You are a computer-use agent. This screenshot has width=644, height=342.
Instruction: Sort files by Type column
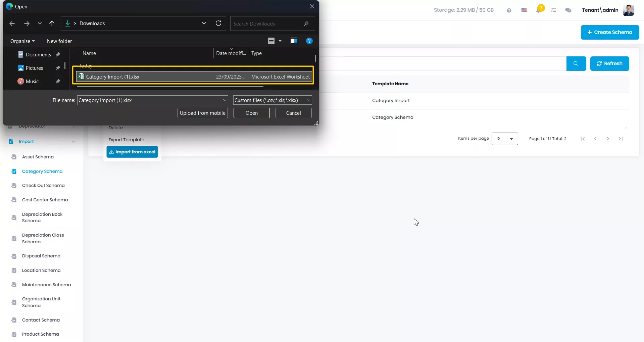click(x=256, y=53)
